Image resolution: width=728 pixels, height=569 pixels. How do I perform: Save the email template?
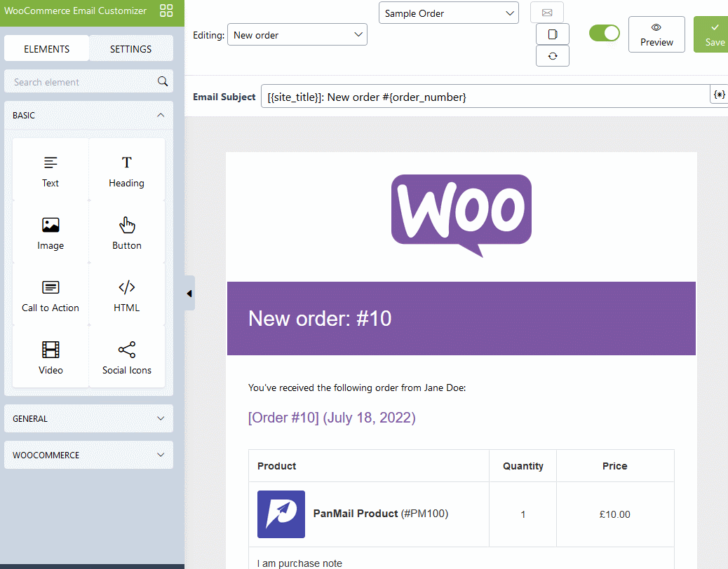point(711,34)
